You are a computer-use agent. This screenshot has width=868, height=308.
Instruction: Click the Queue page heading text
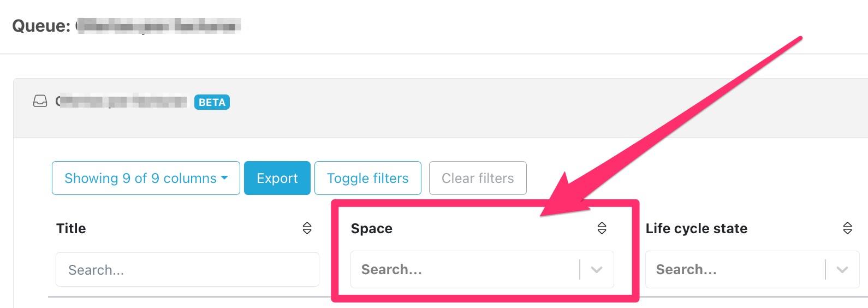[41, 26]
